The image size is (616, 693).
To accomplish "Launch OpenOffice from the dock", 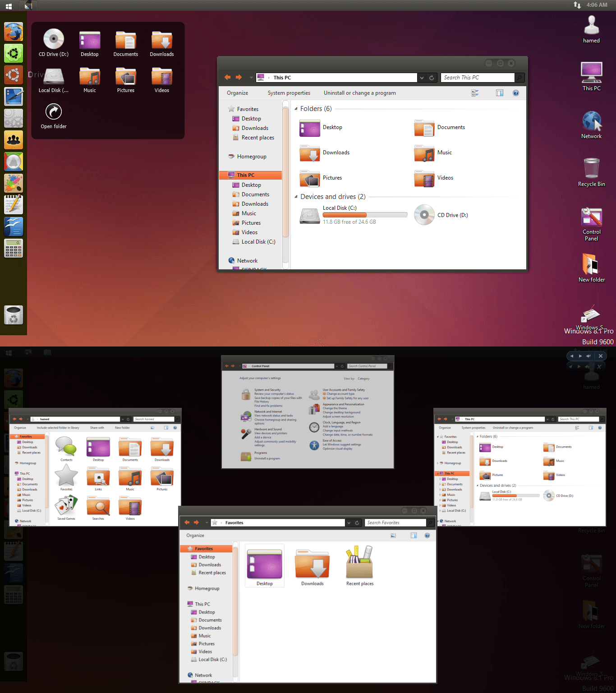I will [14, 226].
